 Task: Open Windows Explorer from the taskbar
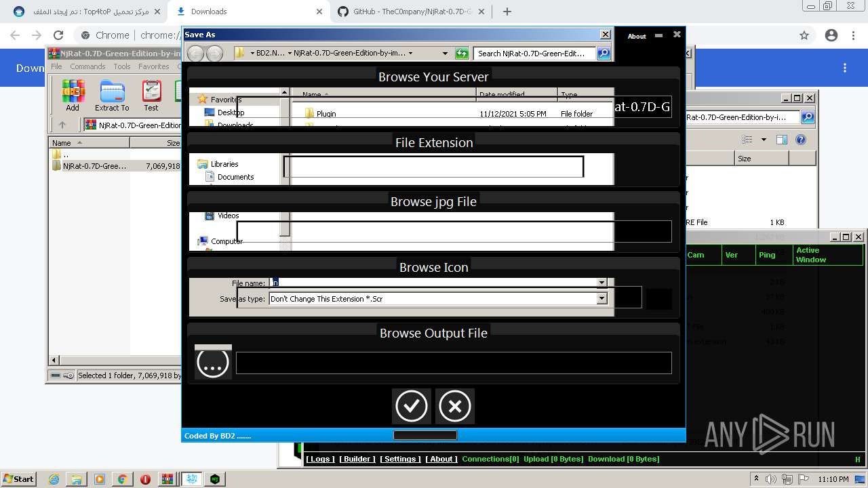(77, 479)
